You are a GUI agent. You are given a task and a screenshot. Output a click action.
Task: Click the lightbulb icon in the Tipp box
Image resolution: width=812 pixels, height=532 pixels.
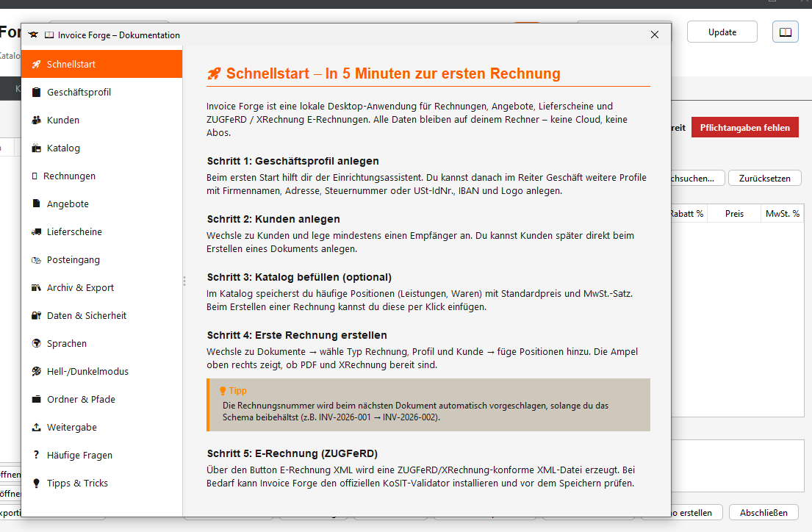click(x=223, y=391)
